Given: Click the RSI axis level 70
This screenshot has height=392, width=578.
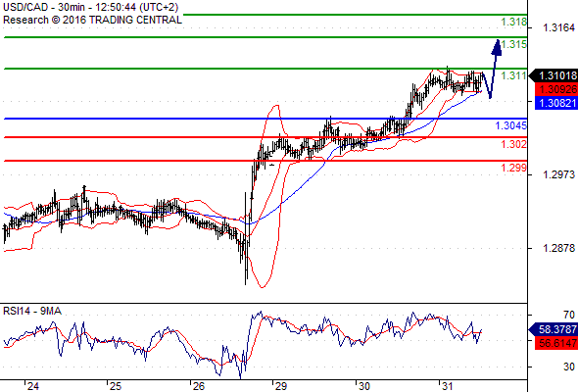Looking at the screenshot, I should pos(569,315).
